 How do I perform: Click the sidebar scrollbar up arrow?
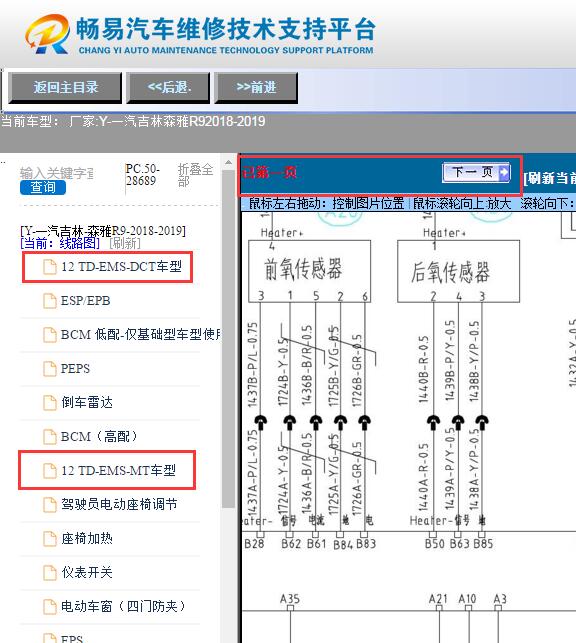(x=228, y=163)
